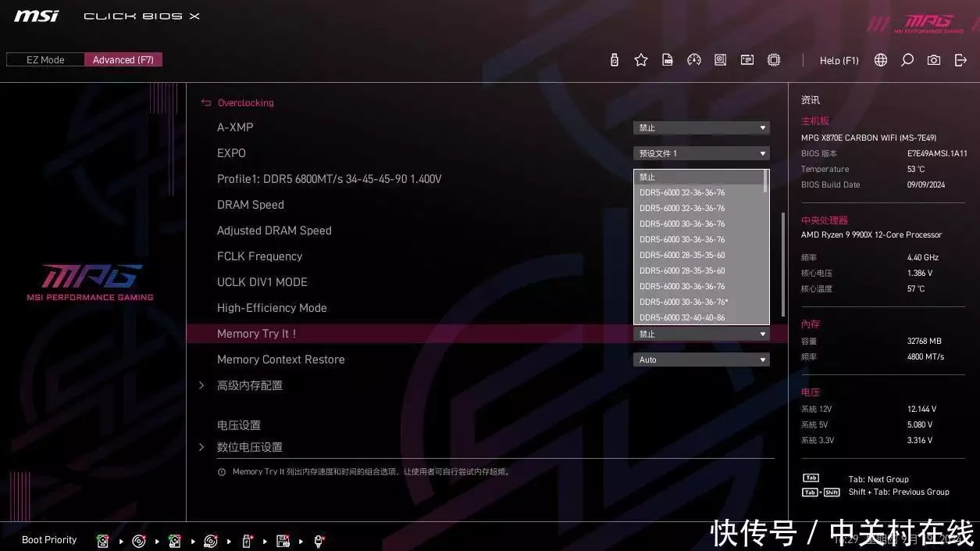
Task: Open the EXPO dropdown showing 预设文件 1
Action: 701,153
